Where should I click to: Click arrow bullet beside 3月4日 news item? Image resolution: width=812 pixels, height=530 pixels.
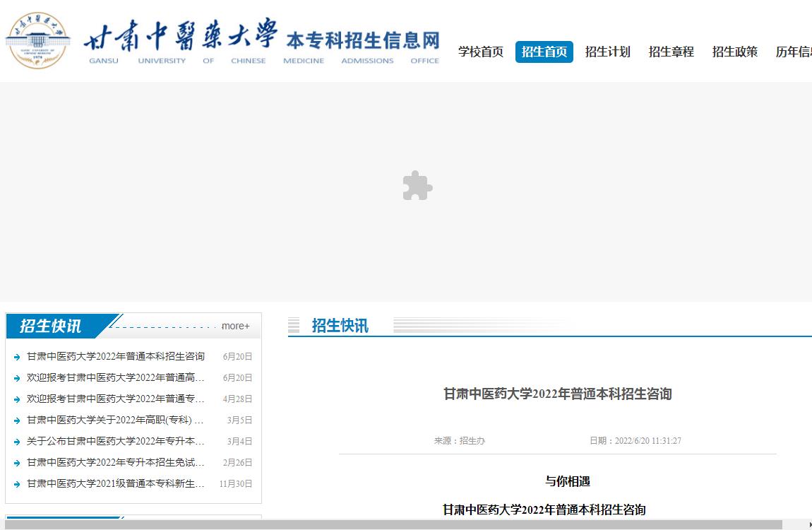17,442
